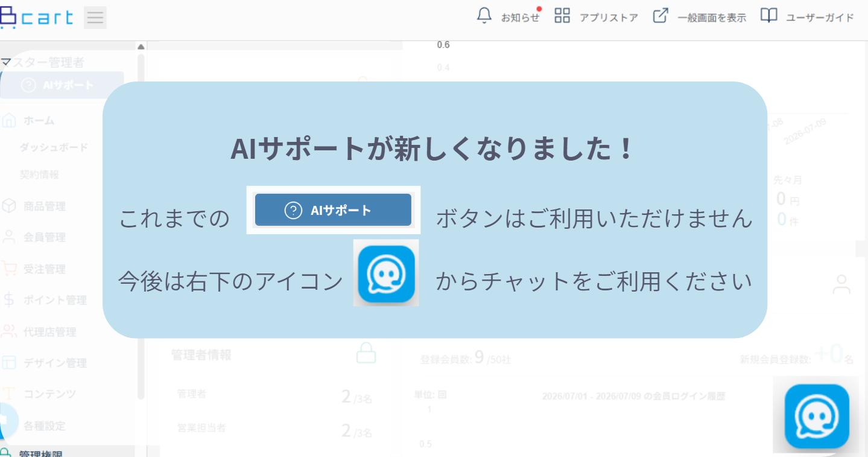Click the AIサポート button image inside the announcement
The width and height of the screenshot is (868, 457).
333,210
